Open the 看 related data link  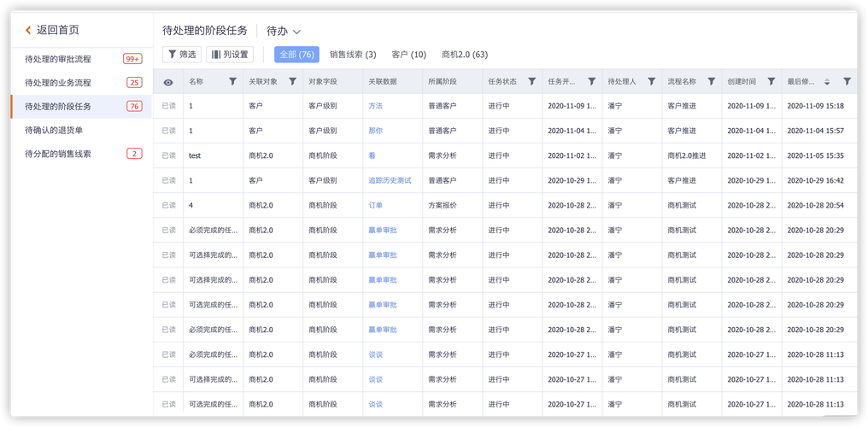pyautogui.click(x=372, y=155)
